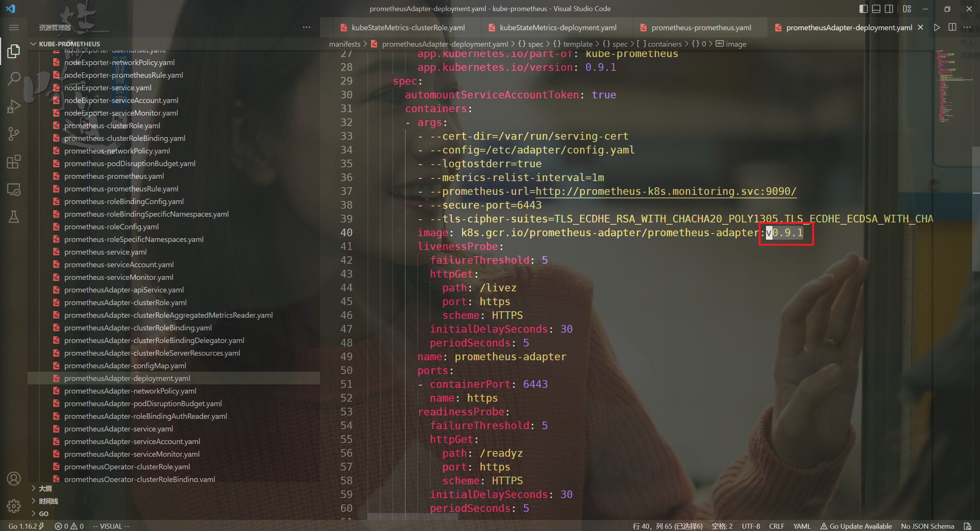Open the hamburger application menu

14,28
